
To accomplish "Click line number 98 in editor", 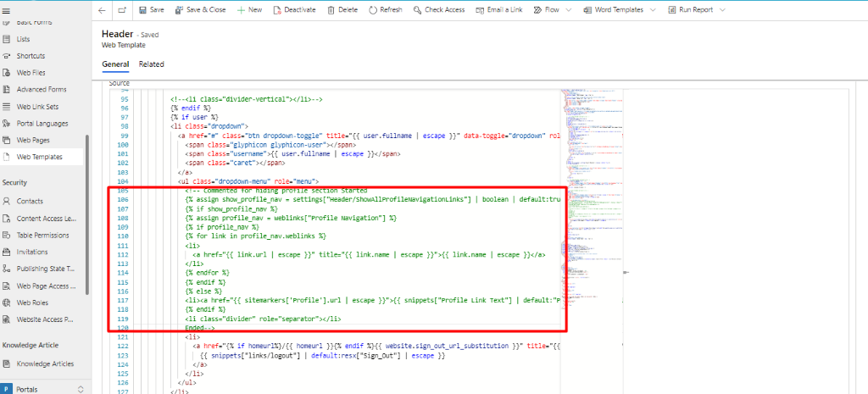I will pos(124,126).
